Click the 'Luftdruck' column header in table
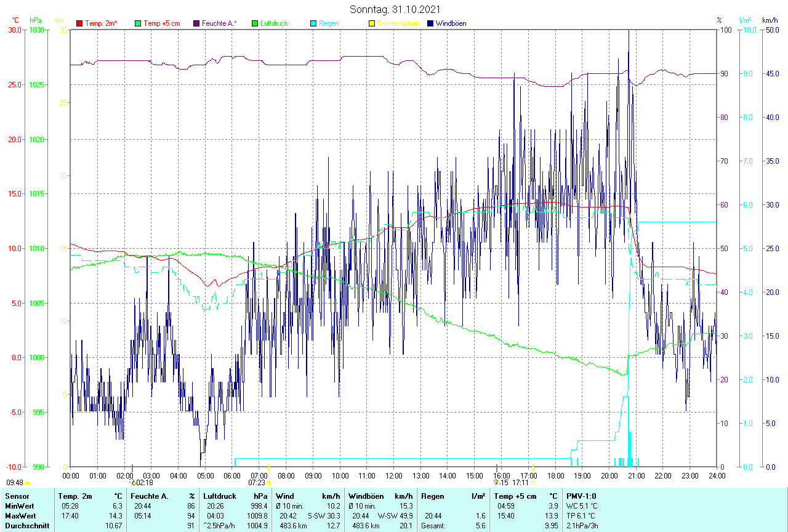 point(220,496)
